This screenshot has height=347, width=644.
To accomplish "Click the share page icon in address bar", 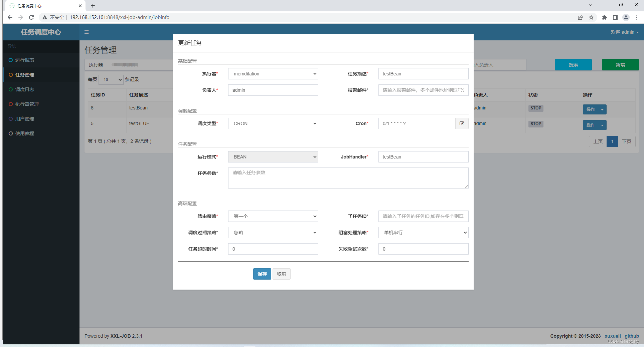I will pyautogui.click(x=581, y=17).
